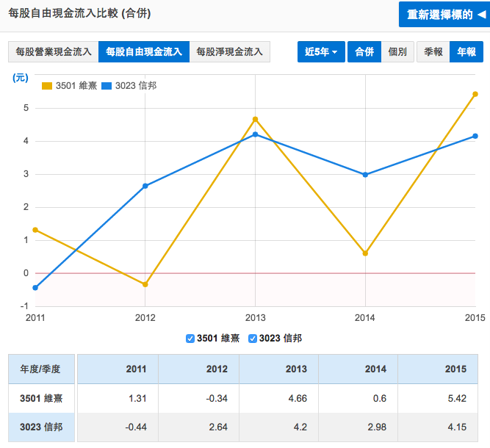The image size is (490, 448).
Task: Select 合併 statement toggle
Action: tap(364, 52)
